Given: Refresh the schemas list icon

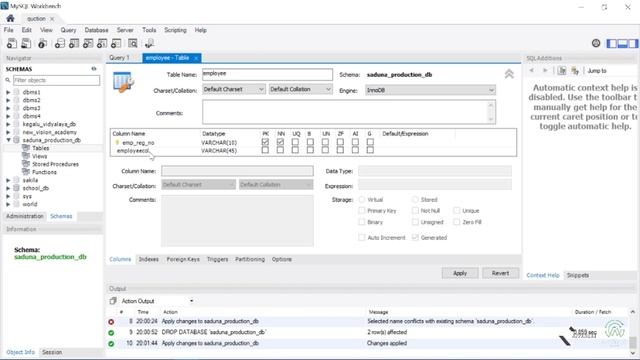Looking at the screenshot, I should [94, 69].
